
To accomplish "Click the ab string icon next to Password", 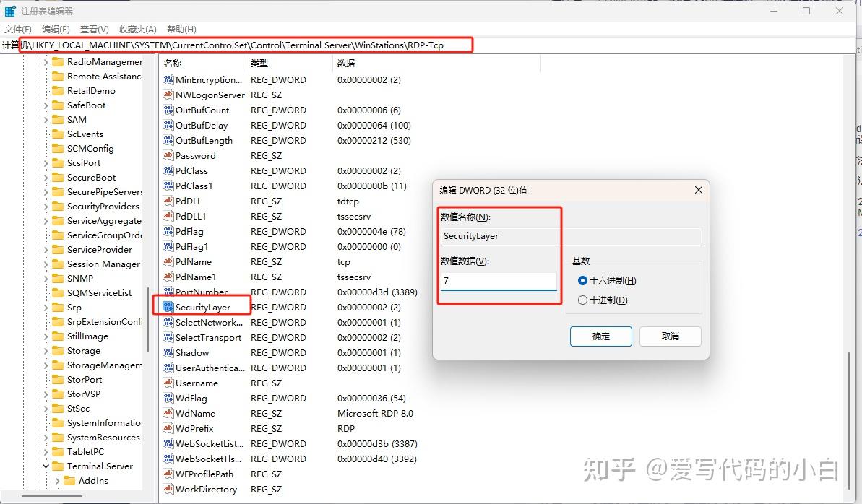I will coord(167,155).
